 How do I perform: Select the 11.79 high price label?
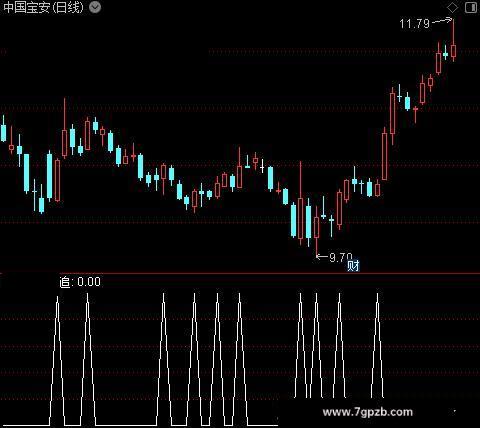(414, 24)
